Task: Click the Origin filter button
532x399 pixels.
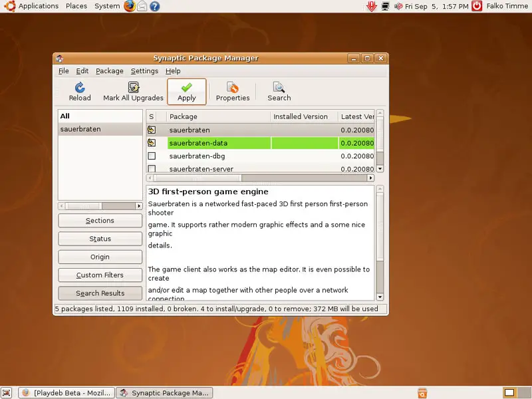Action: (100, 257)
